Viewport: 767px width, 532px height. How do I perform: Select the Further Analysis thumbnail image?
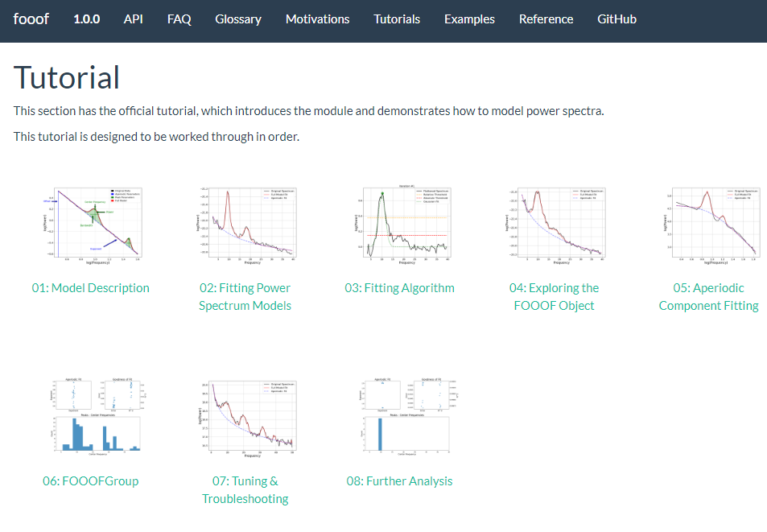coord(400,415)
